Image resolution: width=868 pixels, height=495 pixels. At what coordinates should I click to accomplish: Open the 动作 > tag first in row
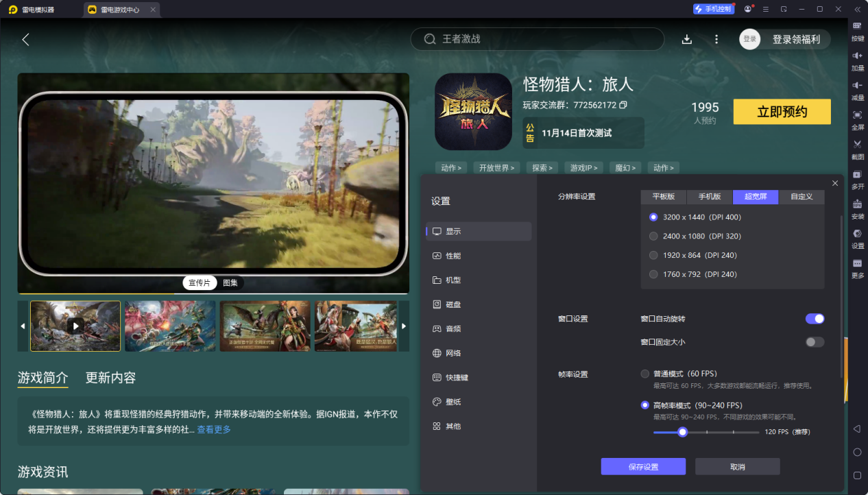pos(451,167)
